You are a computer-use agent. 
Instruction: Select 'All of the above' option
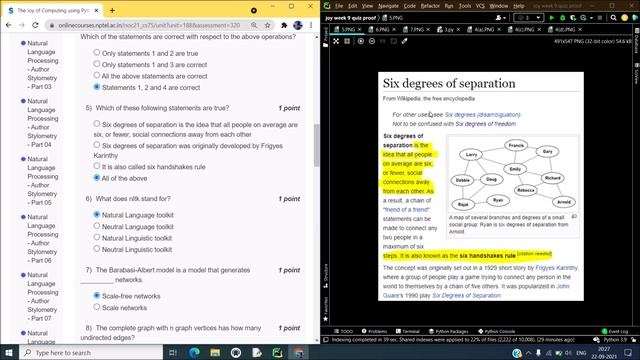[x=97, y=178]
